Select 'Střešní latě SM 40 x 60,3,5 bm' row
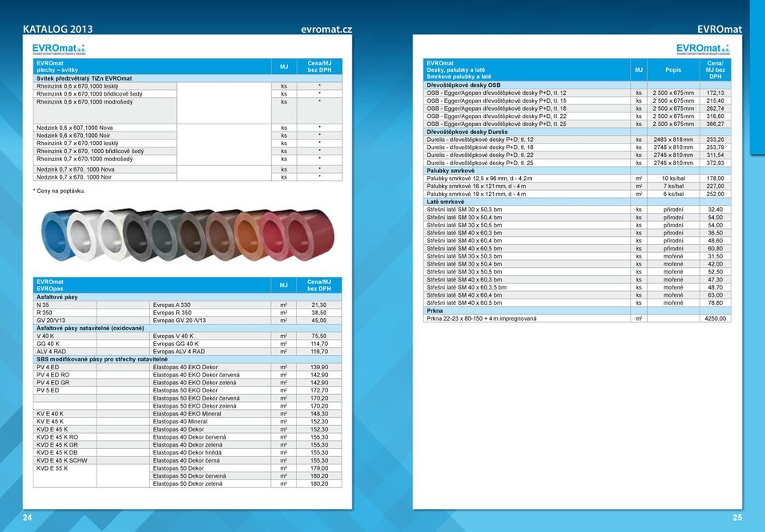765x532 pixels. point(578,287)
